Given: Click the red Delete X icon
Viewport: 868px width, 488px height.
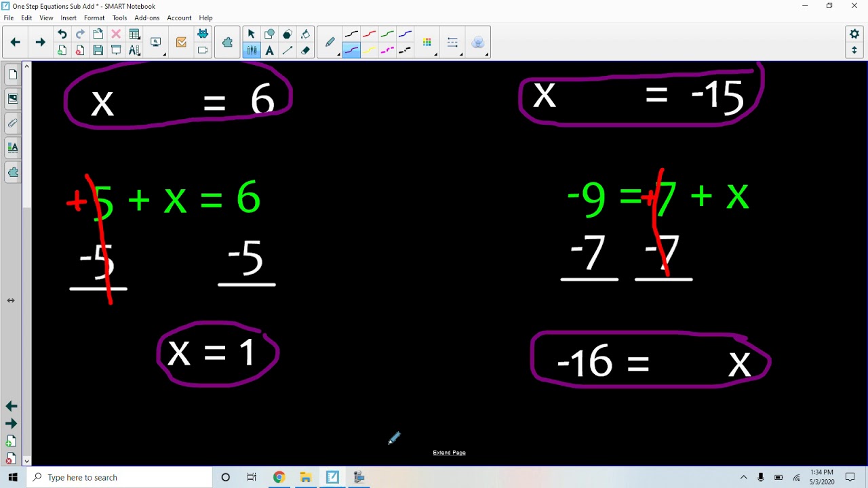Looking at the screenshot, I should tap(116, 34).
